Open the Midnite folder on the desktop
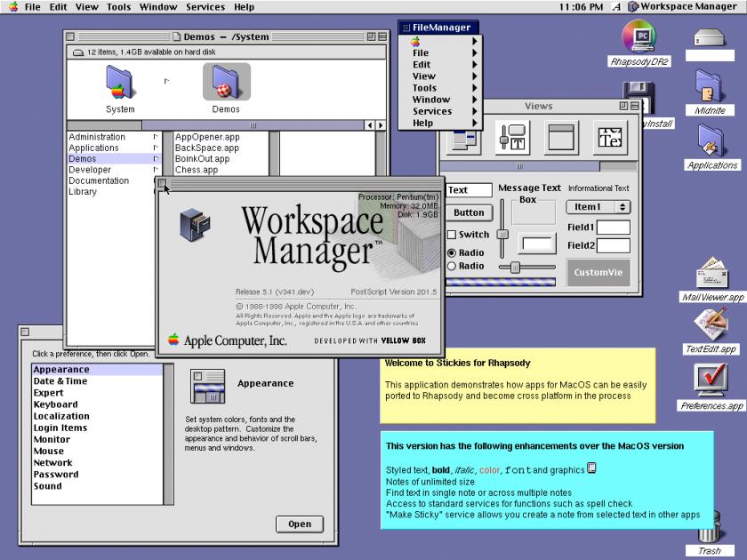The width and height of the screenshot is (747, 560). (x=709, y=85)
